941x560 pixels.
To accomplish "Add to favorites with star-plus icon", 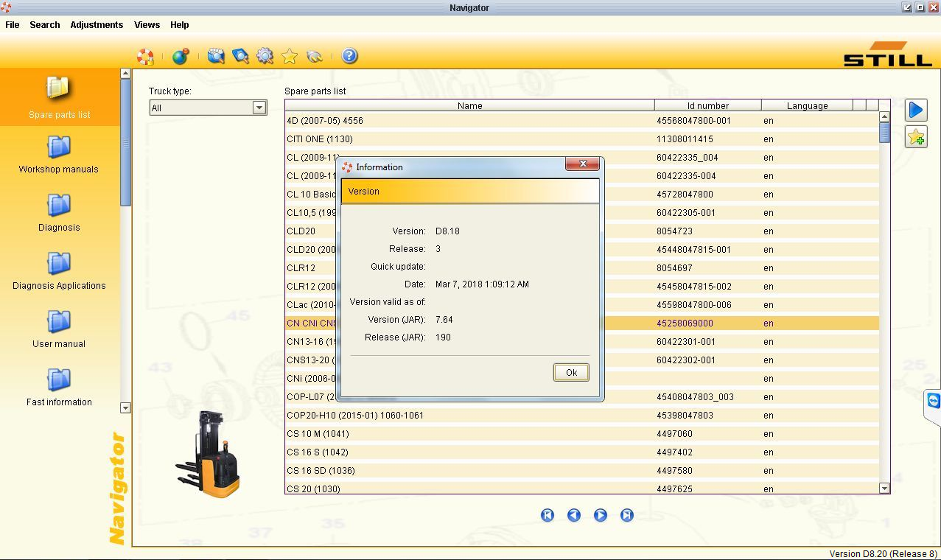I will coord(916,137).
